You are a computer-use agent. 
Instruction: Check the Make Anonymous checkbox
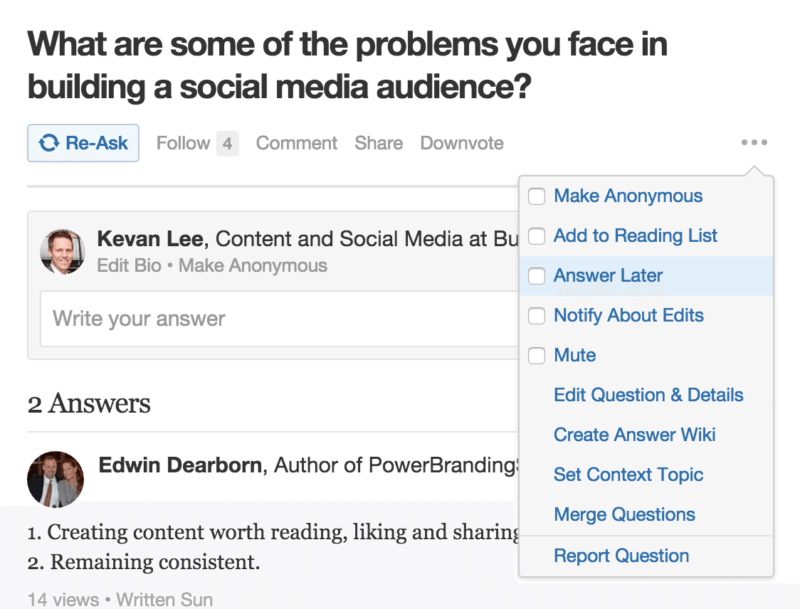537,196
